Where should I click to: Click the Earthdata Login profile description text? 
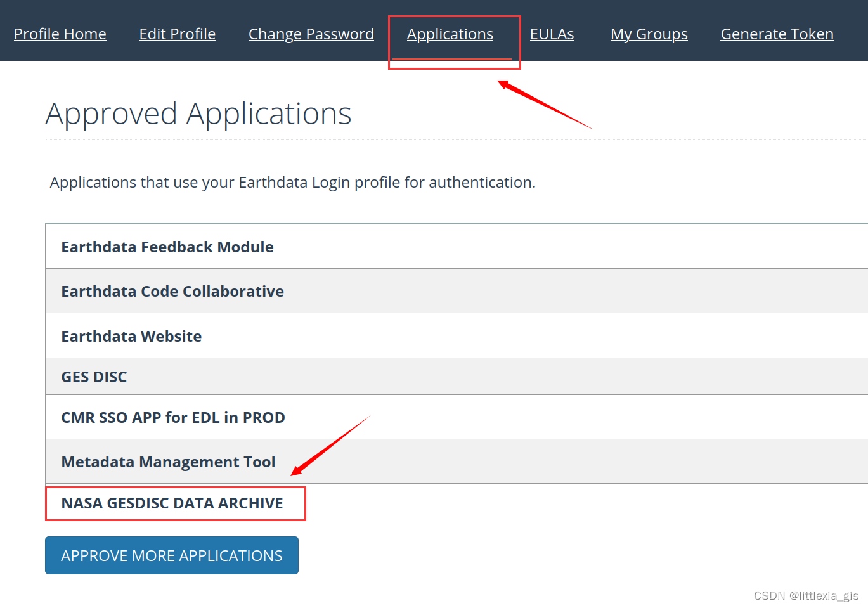coord(293,183)
